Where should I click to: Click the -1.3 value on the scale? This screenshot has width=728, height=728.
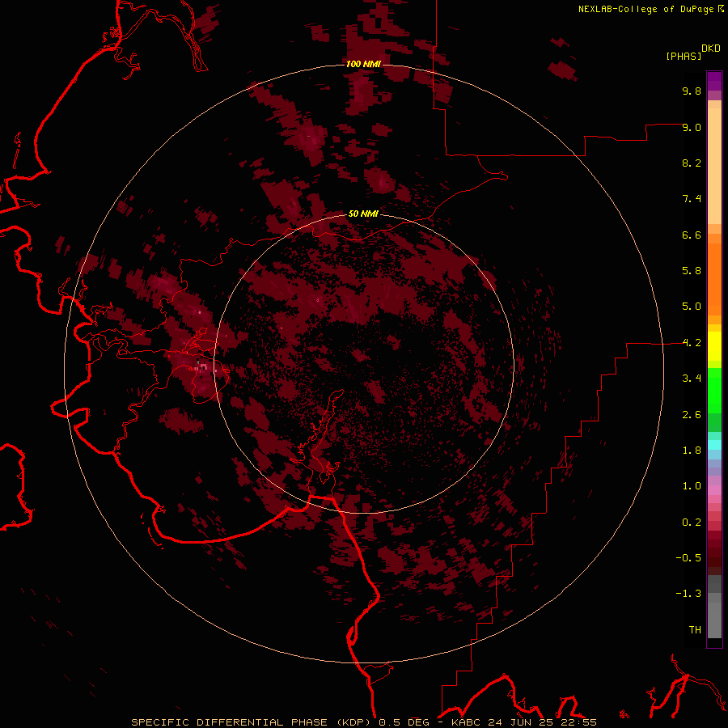point(688,594)
